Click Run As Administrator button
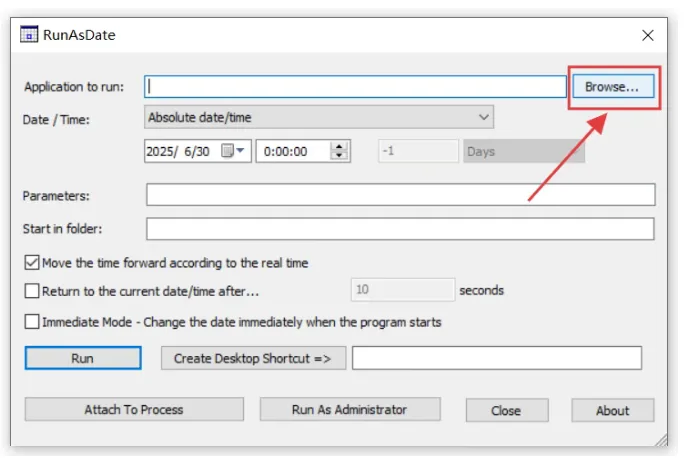The image size is (687, 462). [x=350, y=409]
